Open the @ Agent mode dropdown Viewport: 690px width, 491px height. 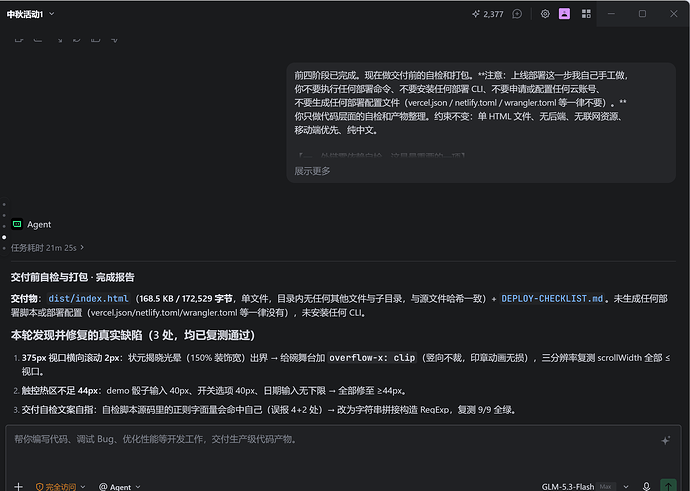coord(119,487)
